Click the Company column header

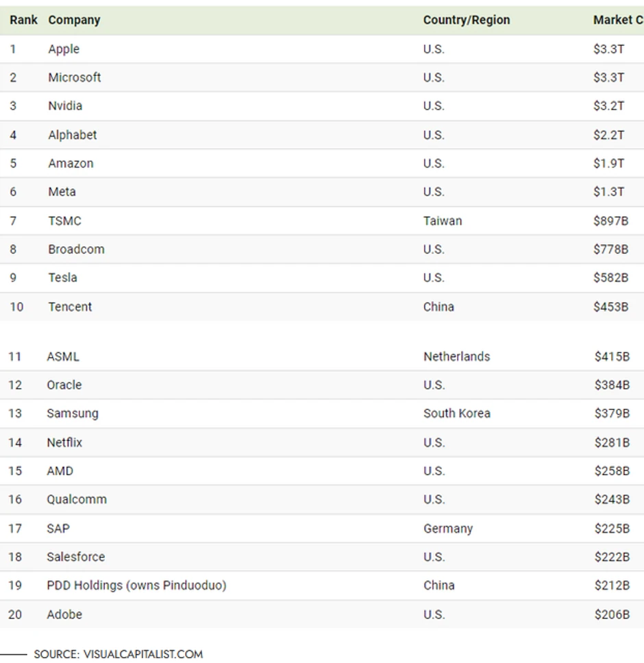pyautogui.click(x=74, y=20)
